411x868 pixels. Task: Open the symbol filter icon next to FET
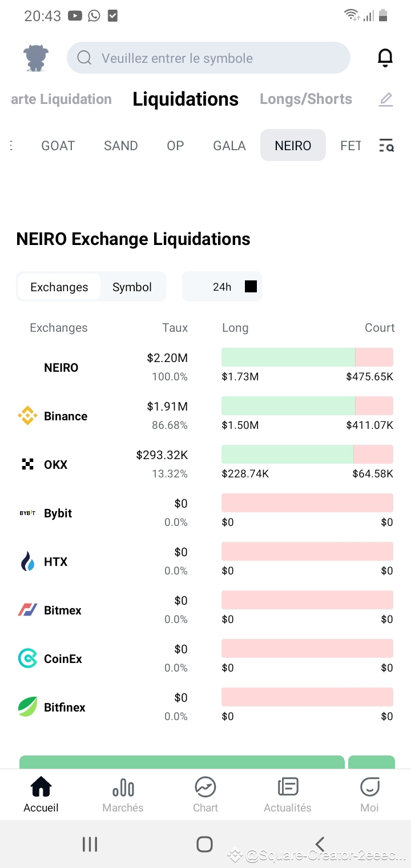tap(386, 146)
